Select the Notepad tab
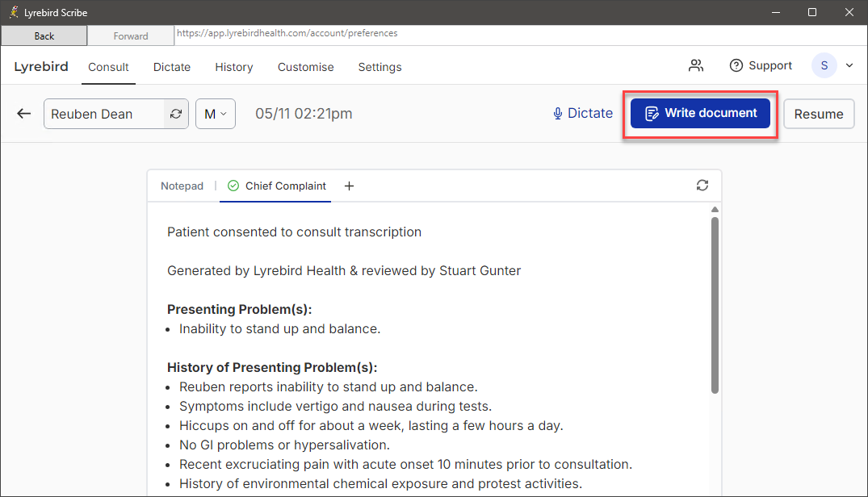The height and width of the screenshot is (497, 868). click(182, 186)
